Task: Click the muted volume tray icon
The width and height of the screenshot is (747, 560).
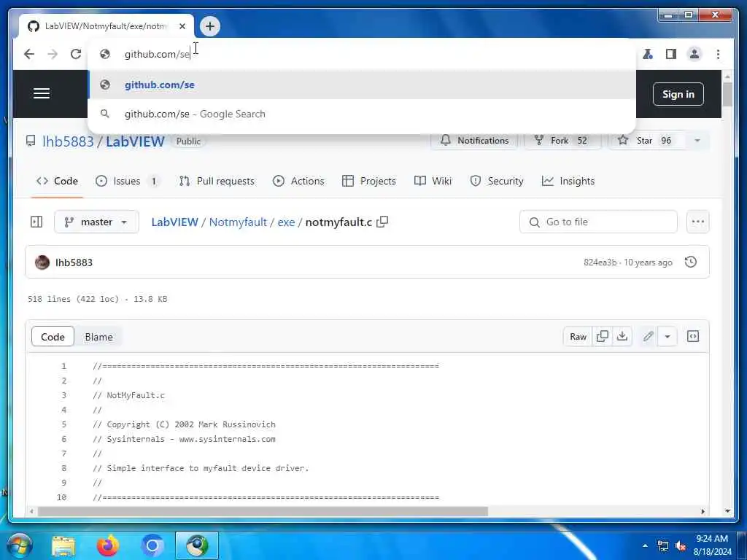Action: (x=681, y=546)
